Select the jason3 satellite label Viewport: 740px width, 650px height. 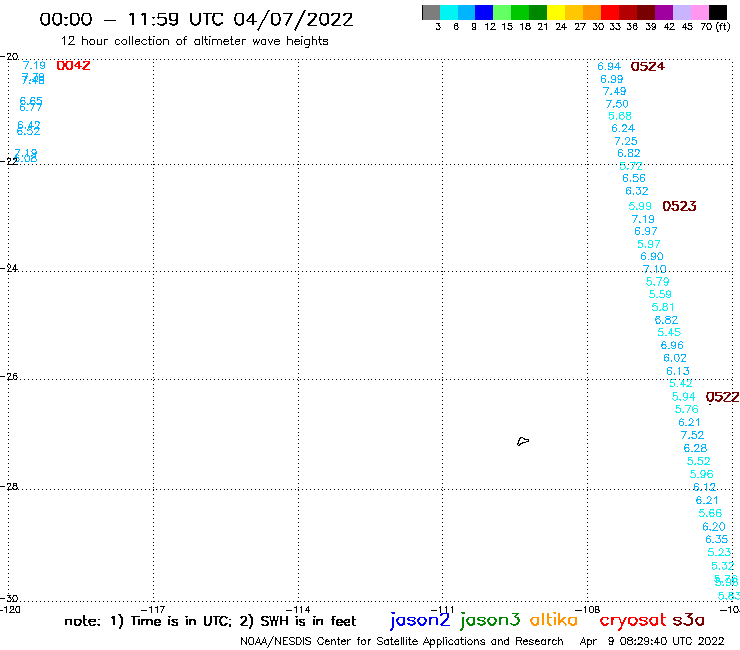[x=490, y=620]
